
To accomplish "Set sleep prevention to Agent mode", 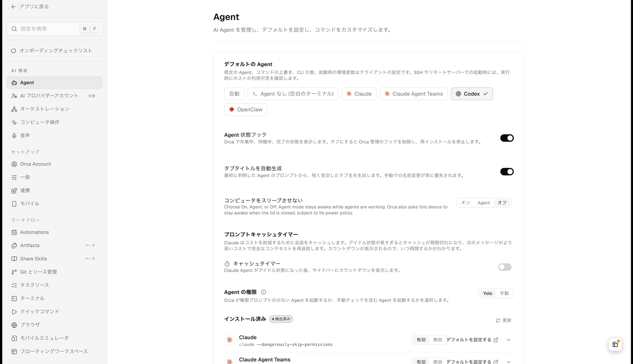I will (483, 203).
